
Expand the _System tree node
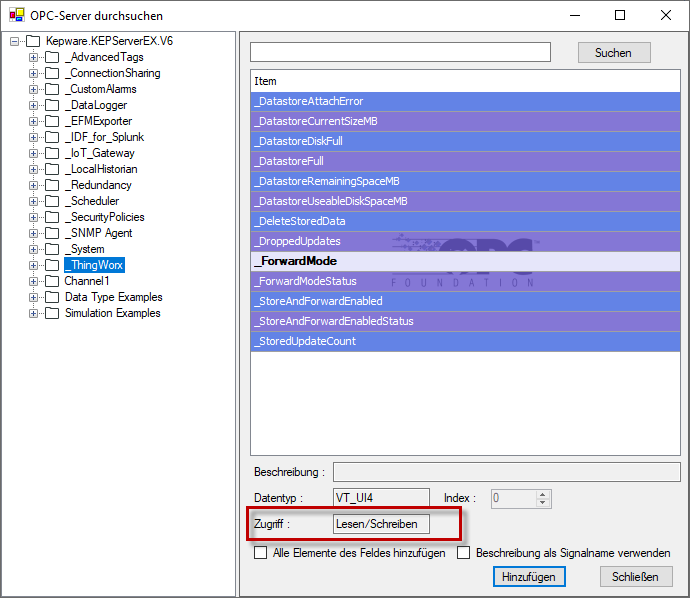tap(33, 249)
